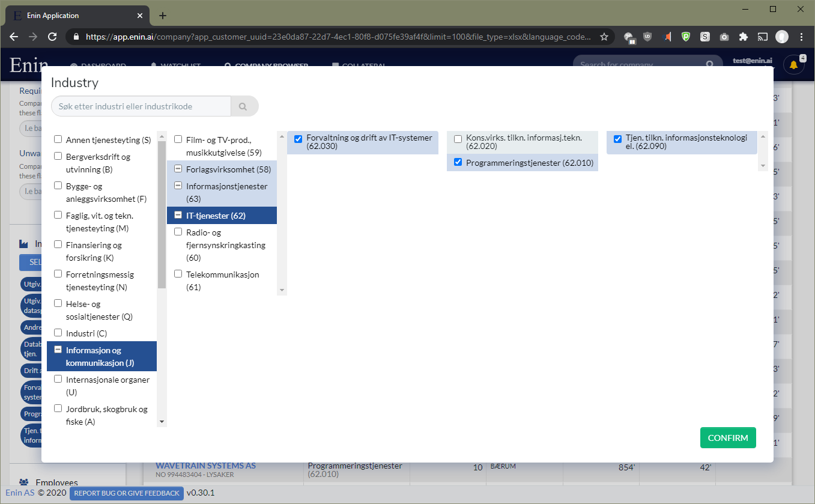Select Forretningsmessig tjenesteyting (N)

tap(101, 281)
